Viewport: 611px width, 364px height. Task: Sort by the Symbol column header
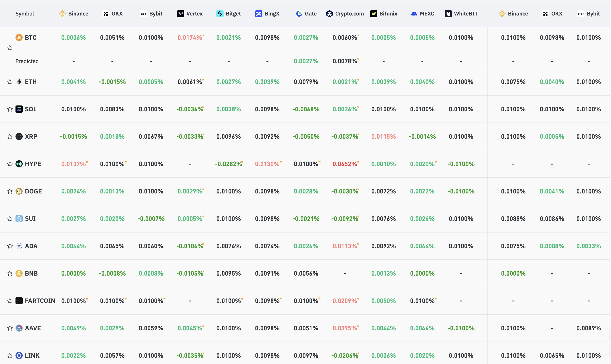[x=24, y=14]
